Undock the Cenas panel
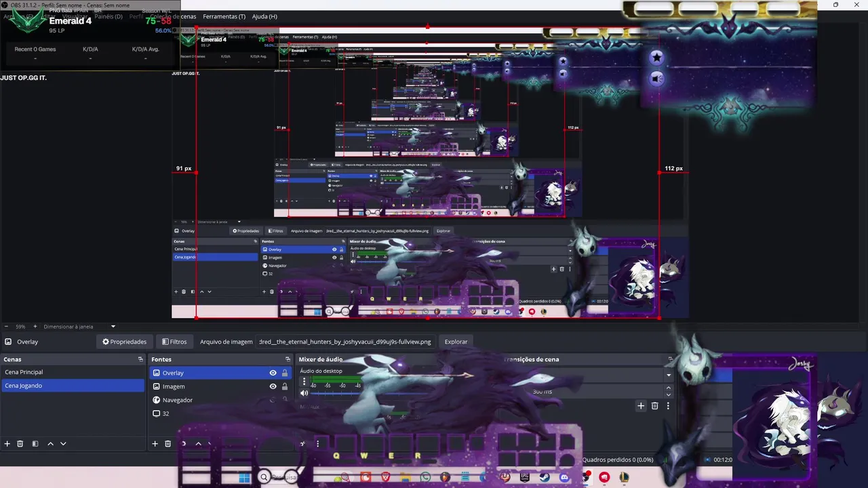The width and height of the screenshot is (868, 488). (x=140, y=359)
